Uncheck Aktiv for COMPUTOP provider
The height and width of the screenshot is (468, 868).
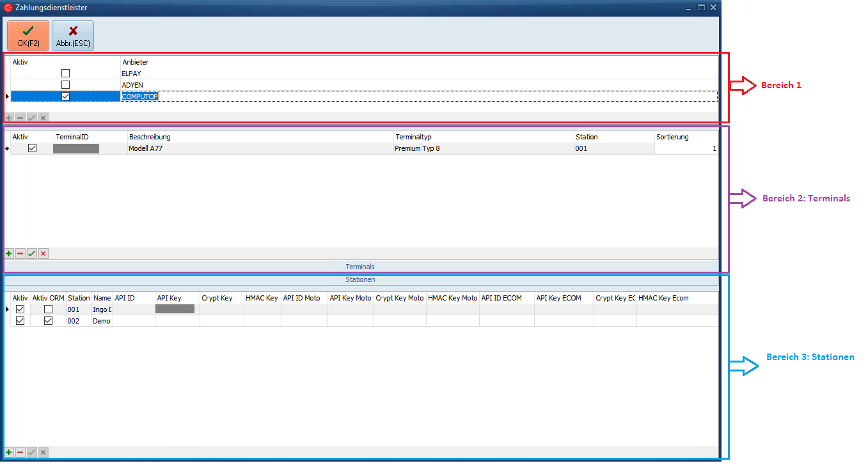[65, 97]
